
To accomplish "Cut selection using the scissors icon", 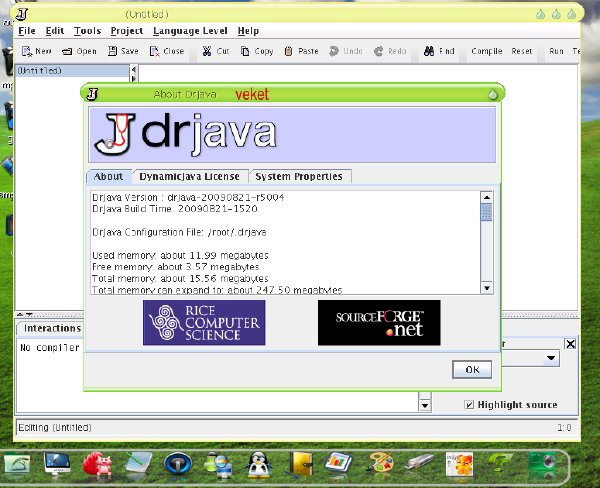I will click(207, 51).
